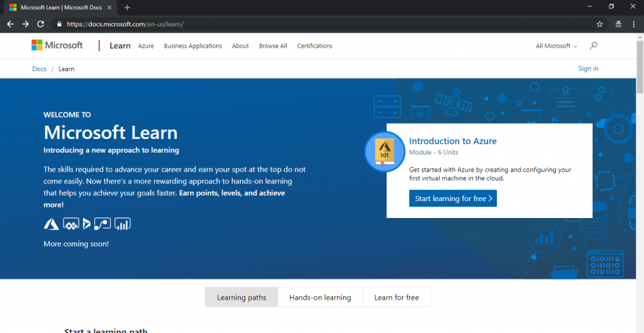Click the Power BI product icon
The width and height of the screenshot is (644, 333).
123,224
